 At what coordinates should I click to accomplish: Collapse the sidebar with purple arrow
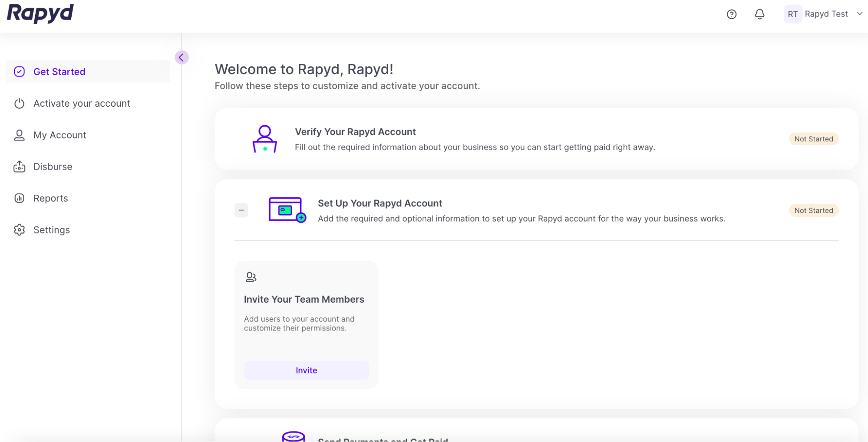pyautogui.click(x=182, y=57)
